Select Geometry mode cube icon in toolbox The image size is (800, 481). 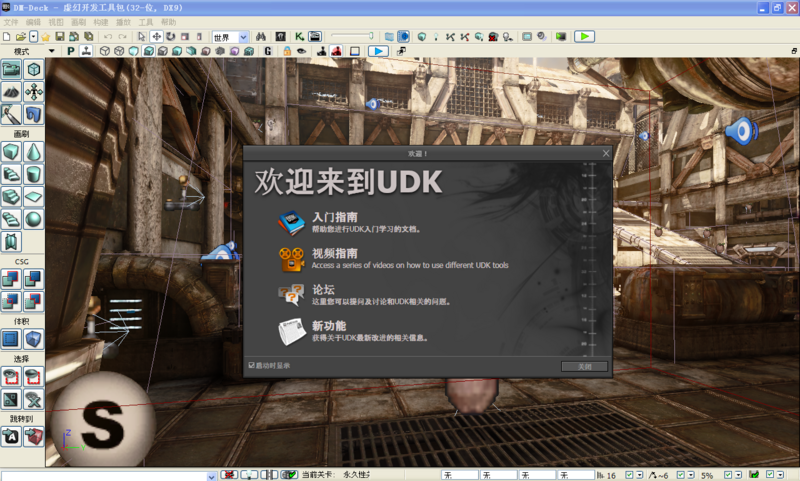click(34, 69)
